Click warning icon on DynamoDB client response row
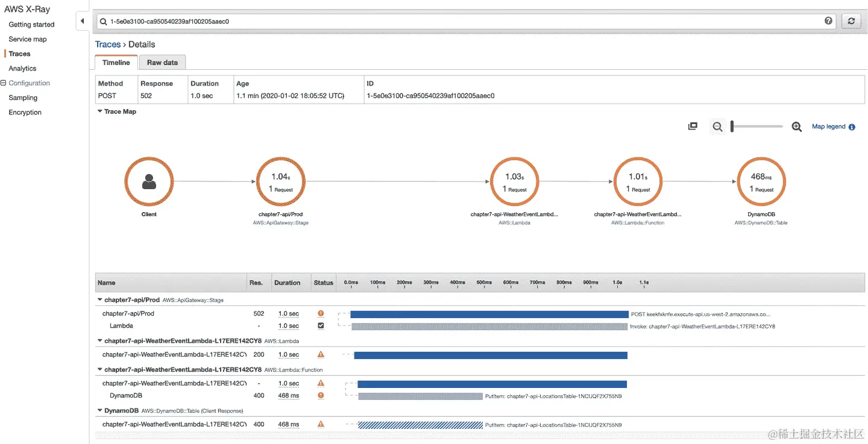 coord(321,425)
